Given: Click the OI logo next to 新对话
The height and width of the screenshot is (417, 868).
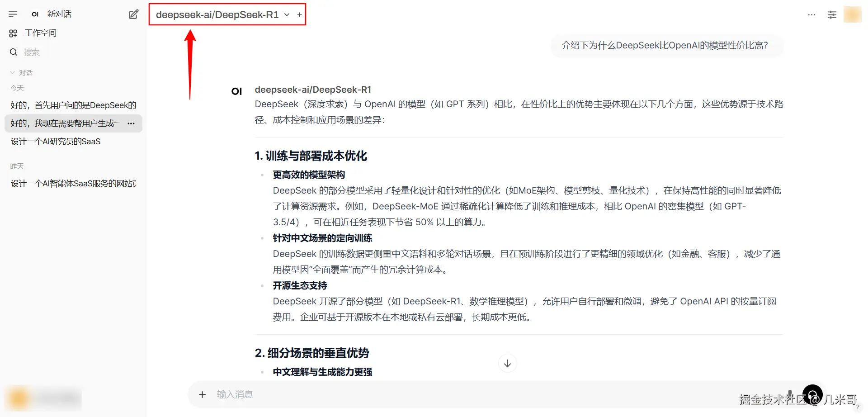Looking at the screenshot, I should [x=35, y=14].
